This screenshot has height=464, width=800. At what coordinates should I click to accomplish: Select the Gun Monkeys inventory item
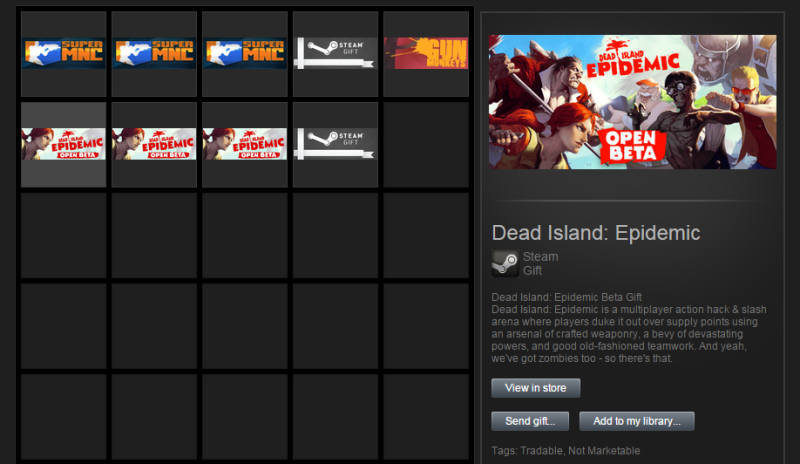426,54
